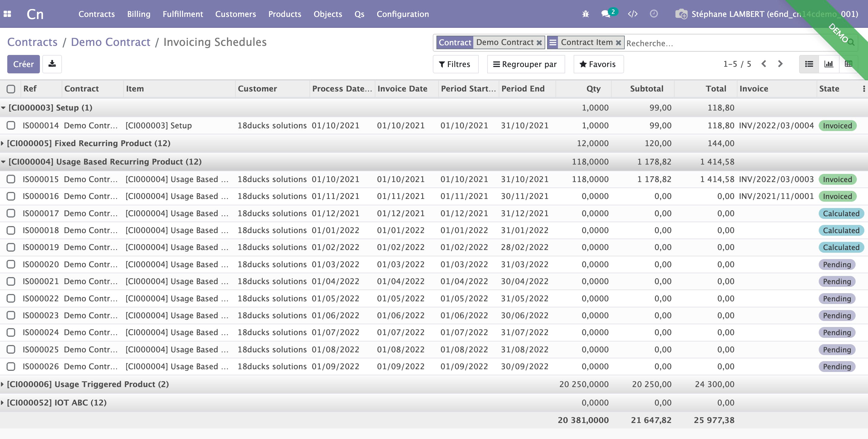Expand the Fixed Recurring Product group
Viewport: 868px width, 439px height.
(x=88, y=143)
